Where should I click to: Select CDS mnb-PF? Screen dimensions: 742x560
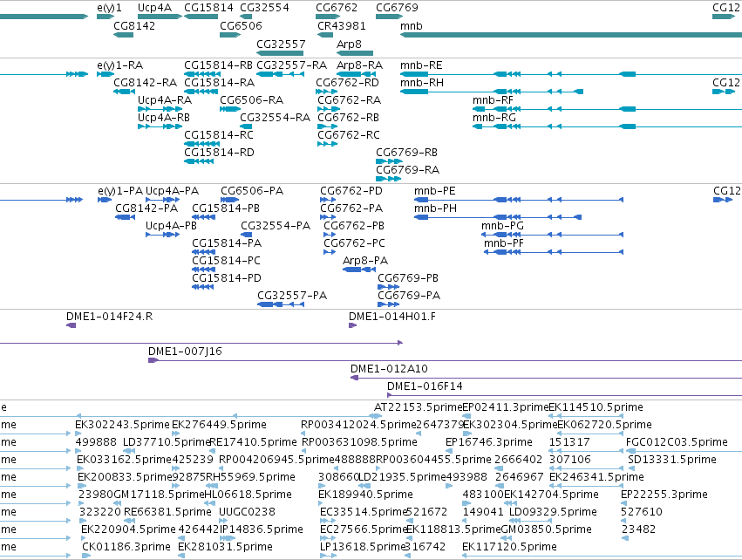pos(554,252)
